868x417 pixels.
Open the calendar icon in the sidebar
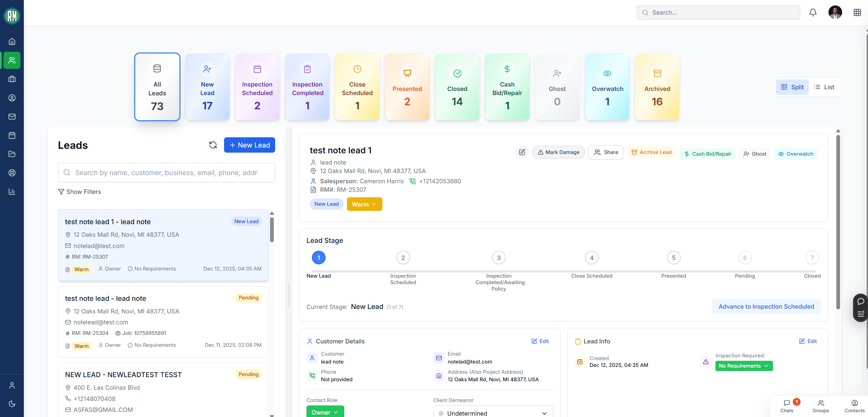click(12, 135)
